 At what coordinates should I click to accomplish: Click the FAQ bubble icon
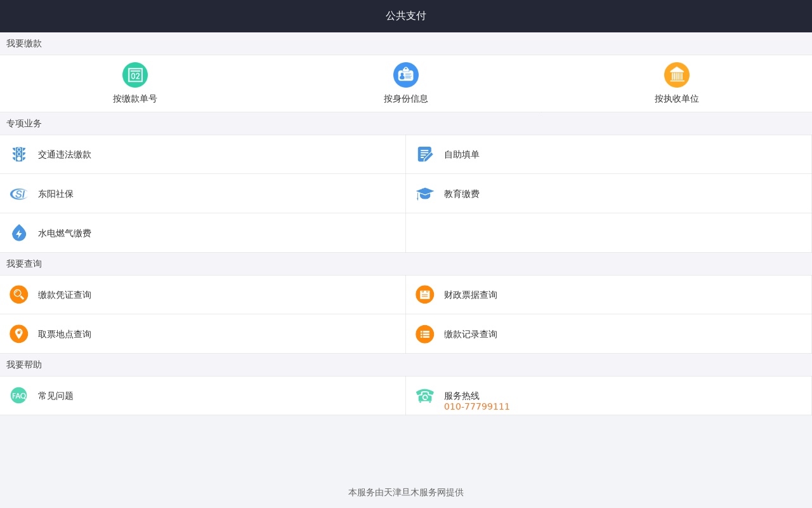pyautogui.click(x=19, y=396)
